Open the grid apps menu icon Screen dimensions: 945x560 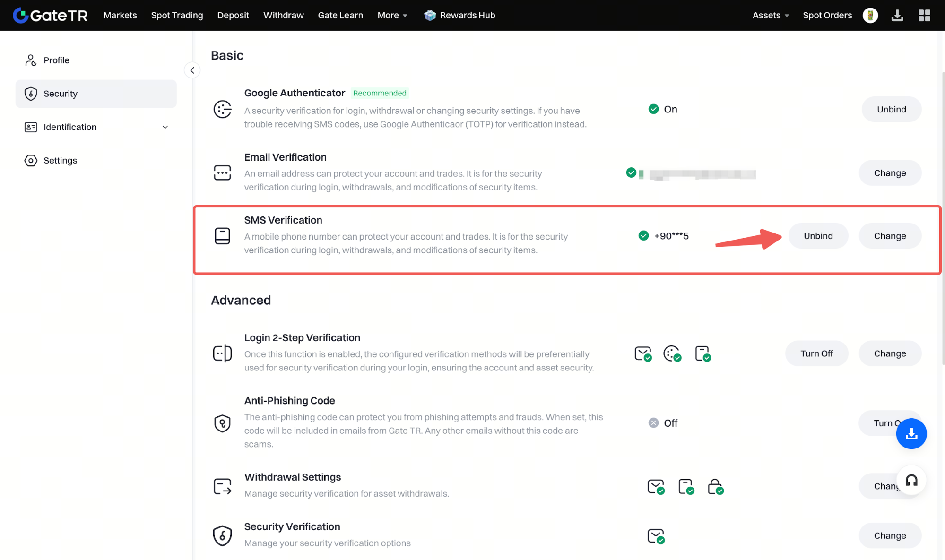(x=924, y=15)
